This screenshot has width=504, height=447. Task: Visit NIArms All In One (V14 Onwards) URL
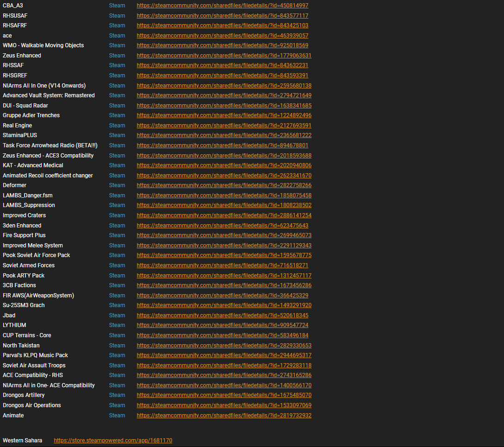[x=224, y=86]
